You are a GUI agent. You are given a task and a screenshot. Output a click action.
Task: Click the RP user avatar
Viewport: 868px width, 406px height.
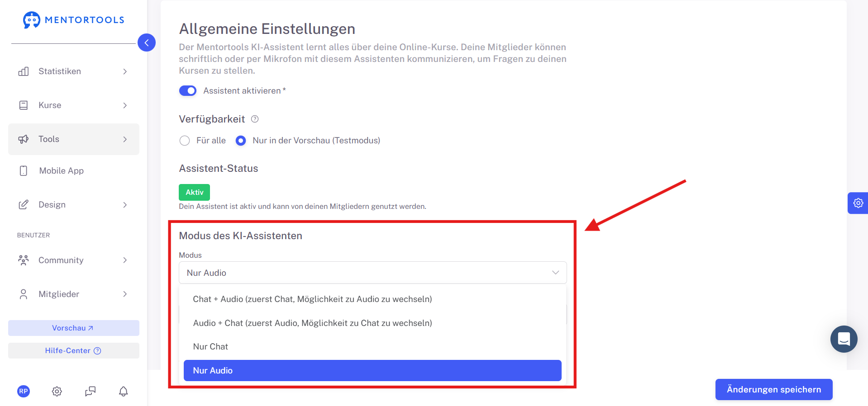point(24,391)
